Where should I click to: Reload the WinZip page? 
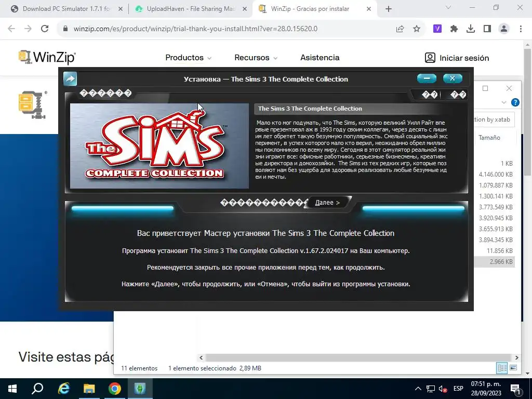[45, 29]
